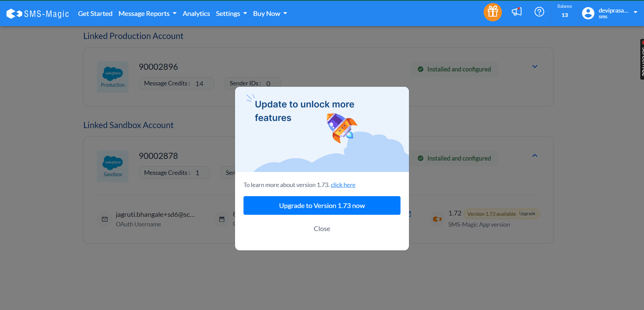
Task: Click the SMS-Magic logo
Action: pos(38,14)
